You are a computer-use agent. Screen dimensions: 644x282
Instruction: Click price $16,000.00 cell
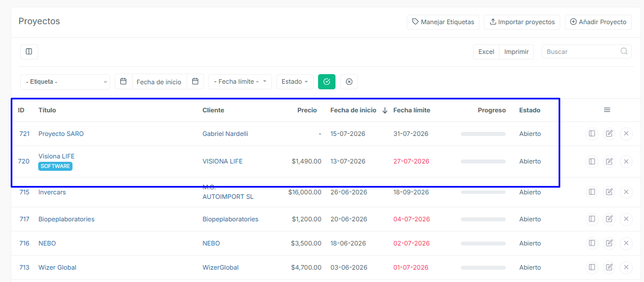coord(305,192)
